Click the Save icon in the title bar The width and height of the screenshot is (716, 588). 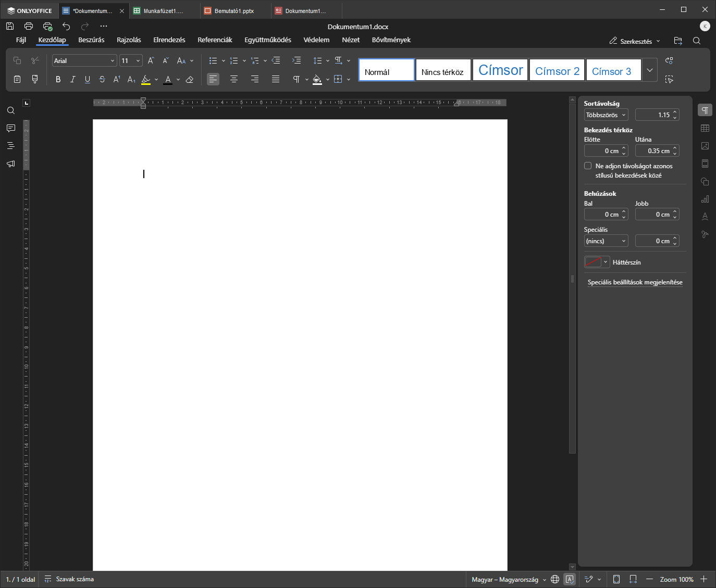[10, 26]
